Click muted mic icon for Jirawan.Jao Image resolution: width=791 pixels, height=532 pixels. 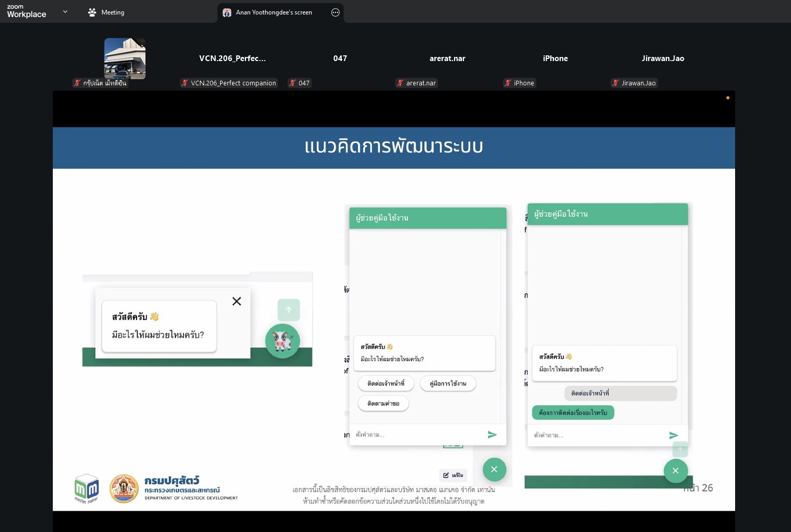(x=616, y=83)
